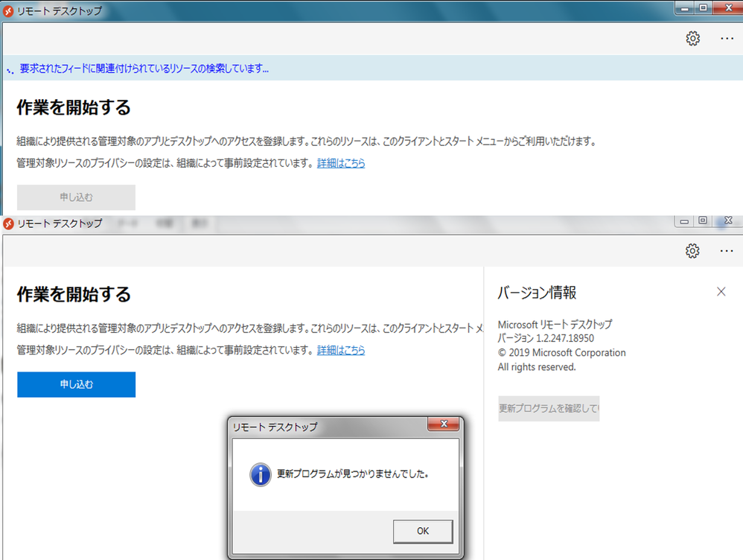743x560 pixels.
Task: Open settings gear in upper Remote Desktop window
Action: 693,39
